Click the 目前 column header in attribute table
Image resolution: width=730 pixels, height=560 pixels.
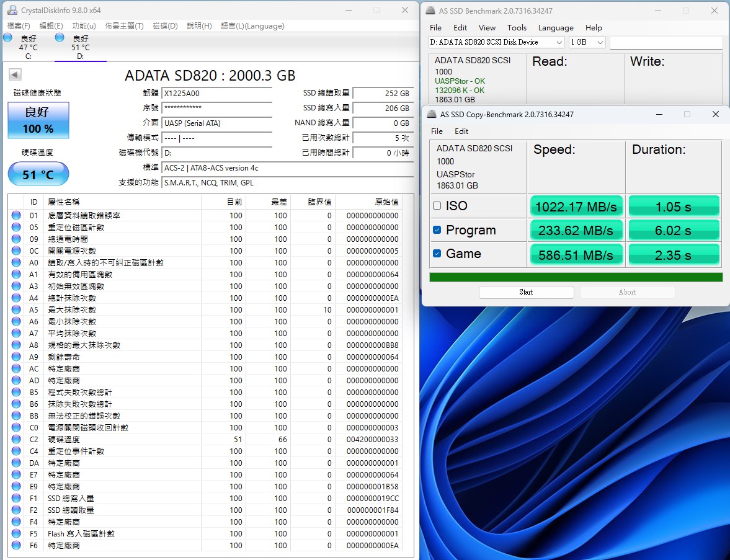pos(223,202)
